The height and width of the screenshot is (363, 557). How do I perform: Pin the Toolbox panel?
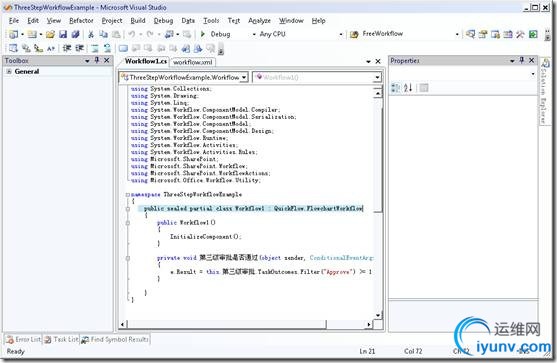coord(97,60)
